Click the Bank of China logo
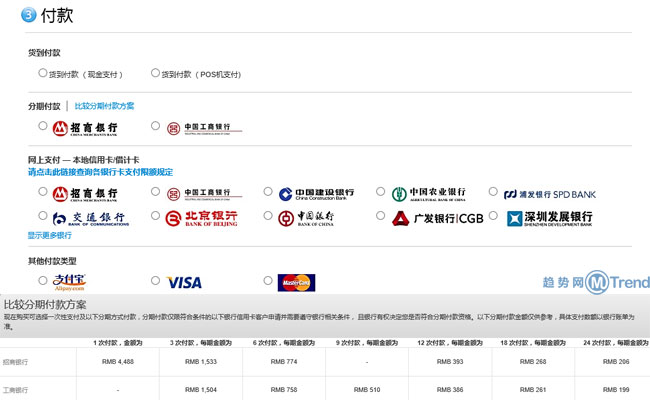This screenshot has height=400, width=650. [306, 218]
